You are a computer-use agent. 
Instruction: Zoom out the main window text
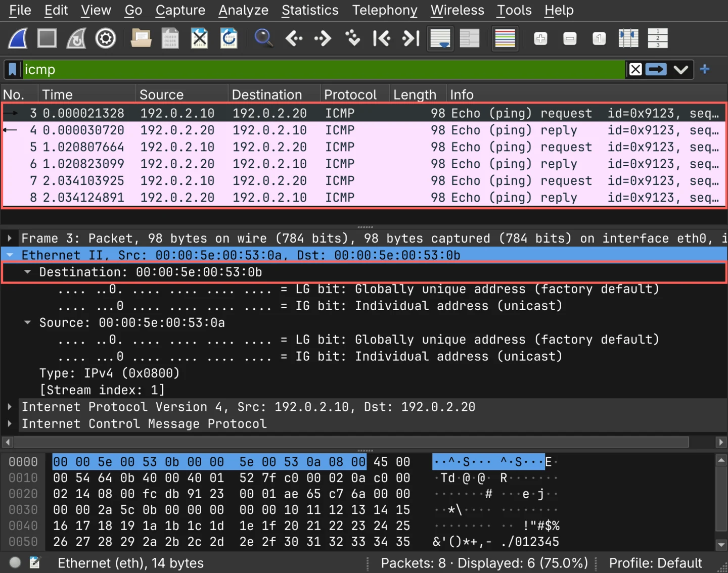(x=570, y=38)
